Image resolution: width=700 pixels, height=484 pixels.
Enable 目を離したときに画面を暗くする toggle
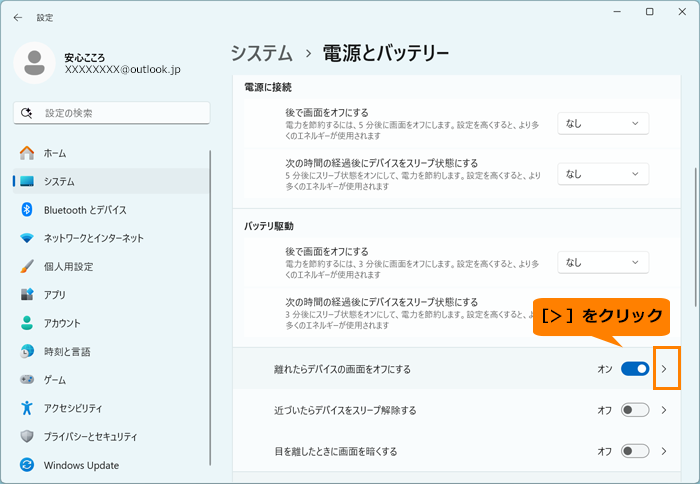(635, 451)
